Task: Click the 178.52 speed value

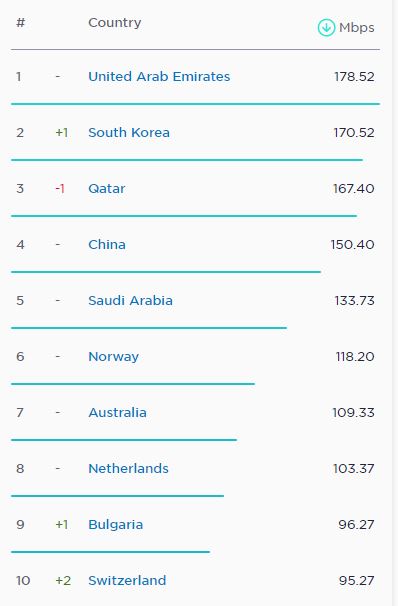Action: coord(354,77)
